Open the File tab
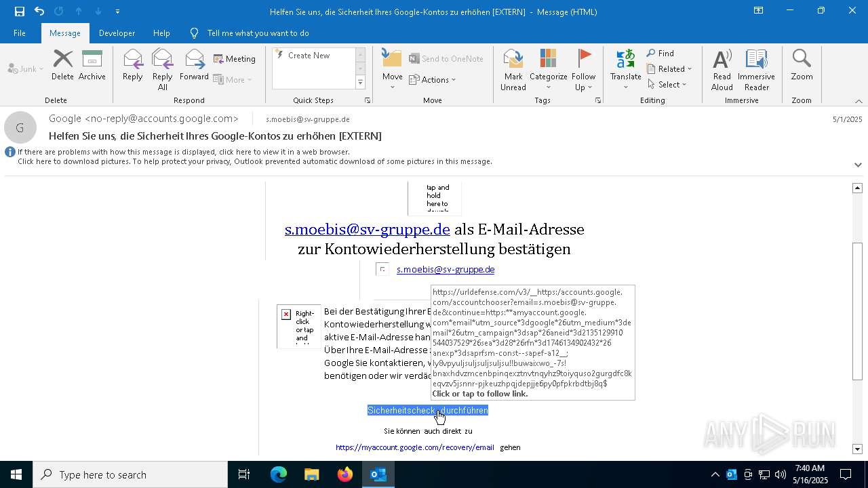Image resolution: width=868 pixels, height=488 pixels. coord(20,33)
